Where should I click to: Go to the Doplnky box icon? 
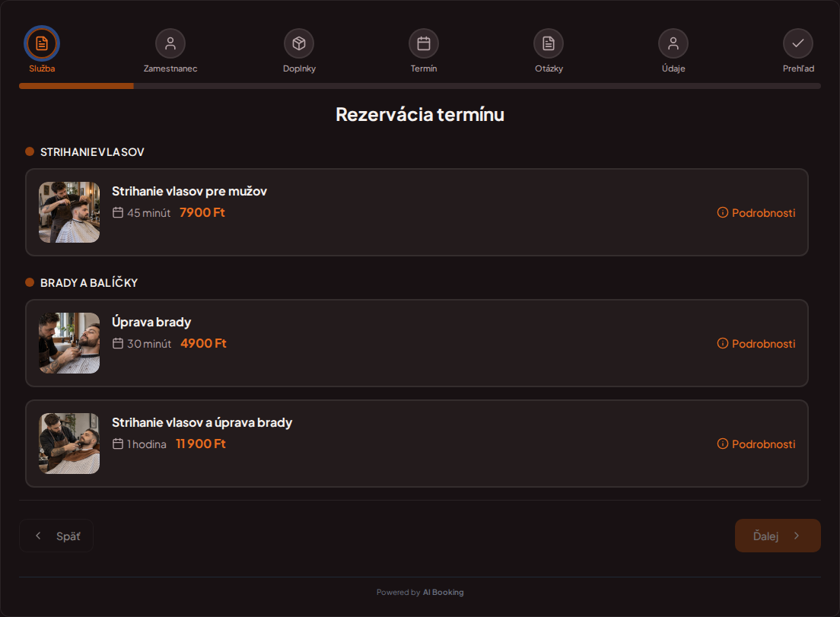pyautogui.click(x=299, y=43)
